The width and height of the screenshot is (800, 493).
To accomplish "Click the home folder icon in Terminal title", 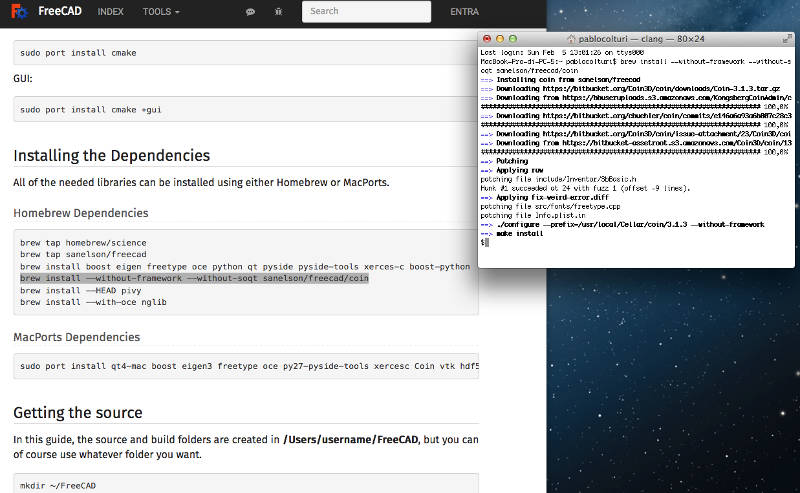I will point(571,39).
